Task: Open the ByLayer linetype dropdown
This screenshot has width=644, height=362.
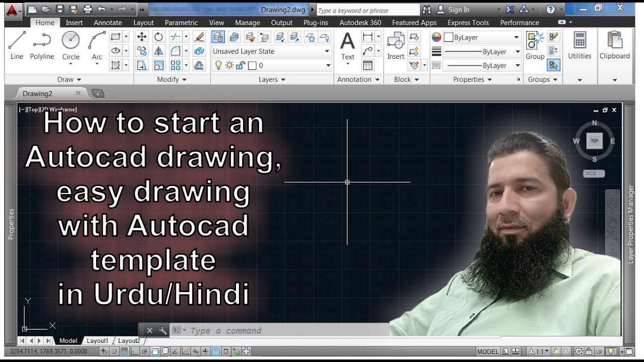Action: [x=482, y=66]
